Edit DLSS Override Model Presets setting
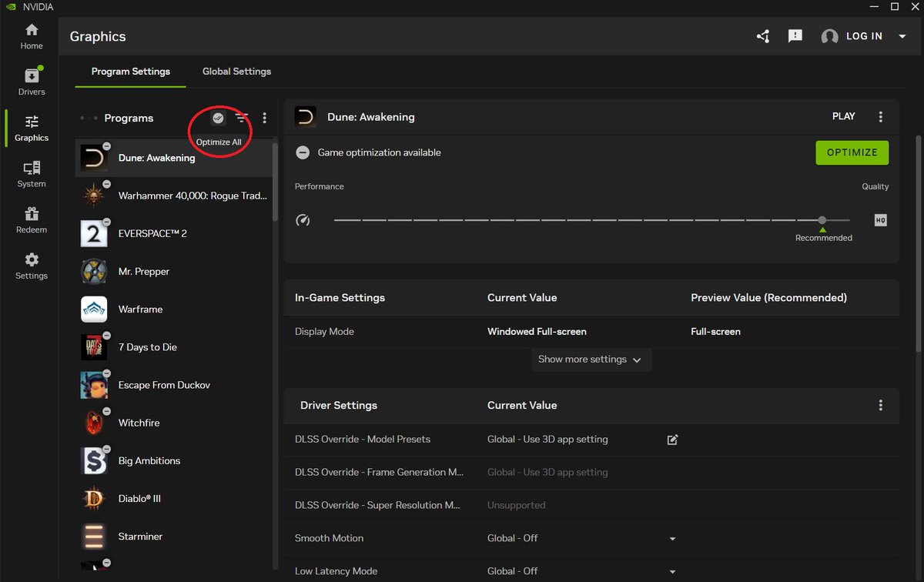 [x=672, y=440]
